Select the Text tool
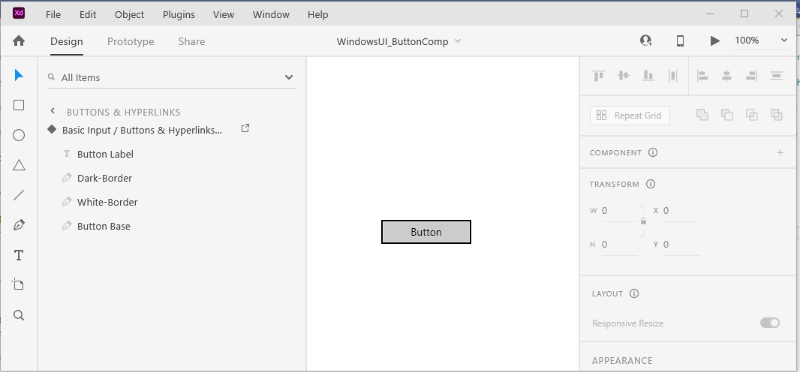The width and height of the screenshot is (800, 372). pyautogui.click(x=18, y=255)
